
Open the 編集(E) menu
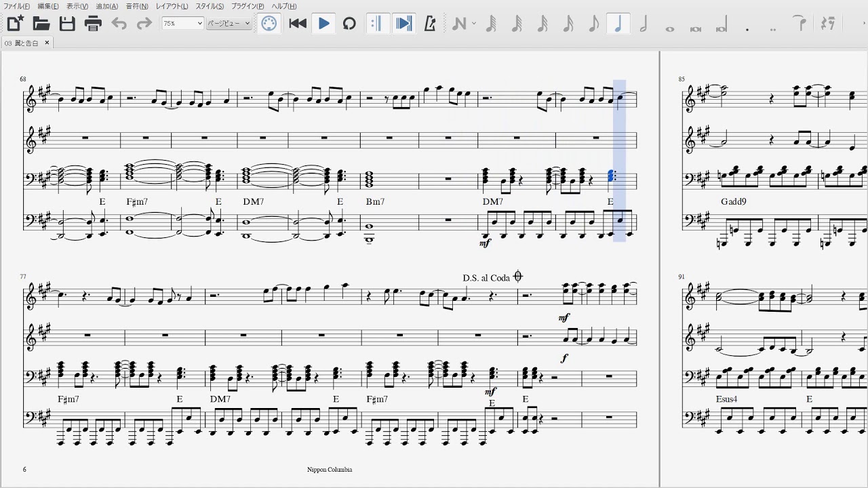click(x=47, y=6)
